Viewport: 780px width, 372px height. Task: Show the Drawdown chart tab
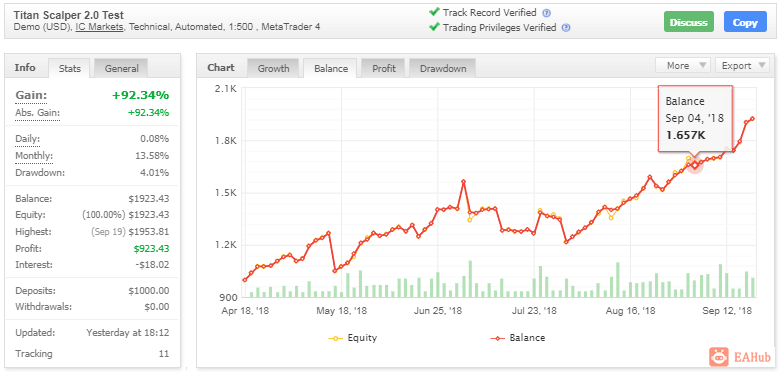[443, 69]
